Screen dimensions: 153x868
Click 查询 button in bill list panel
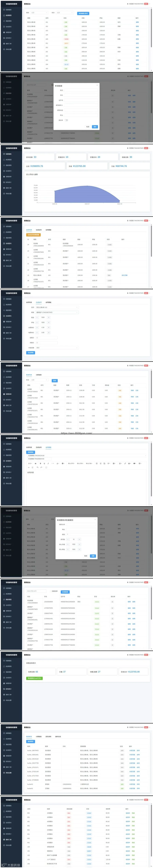click(x=55, y=381)
